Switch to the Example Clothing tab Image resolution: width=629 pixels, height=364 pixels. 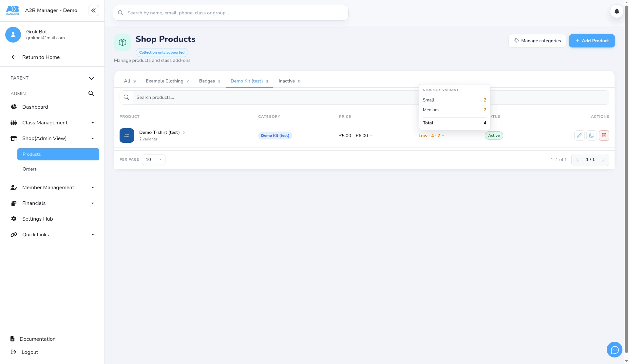pyautogui.click(x=167, y=81)
